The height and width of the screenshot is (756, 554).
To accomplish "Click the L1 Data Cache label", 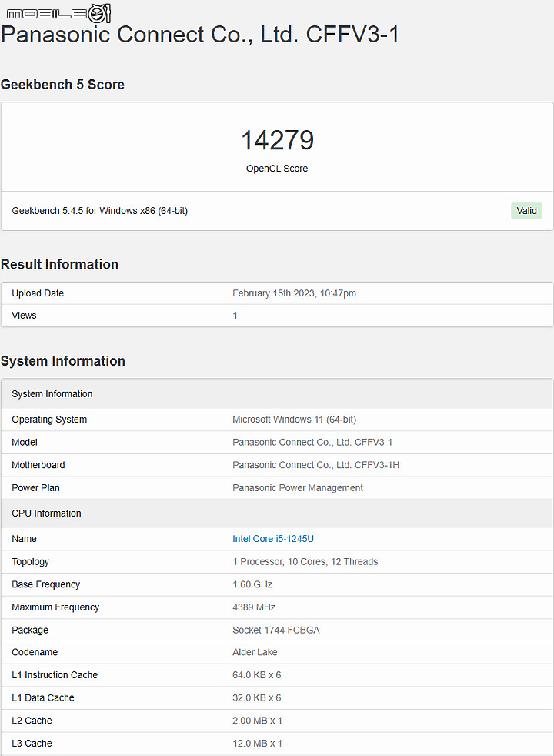I will 43,697.
